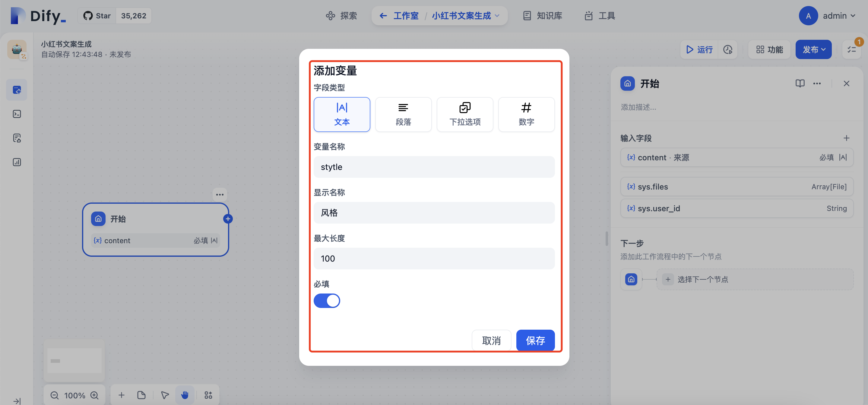Click the 变量名称 input containing stytle
This screenshot has height=405, width=868.
pos(434,167)
